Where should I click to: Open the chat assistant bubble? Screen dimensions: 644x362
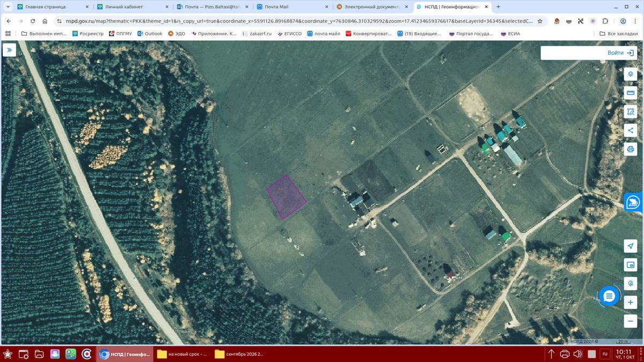609,296
